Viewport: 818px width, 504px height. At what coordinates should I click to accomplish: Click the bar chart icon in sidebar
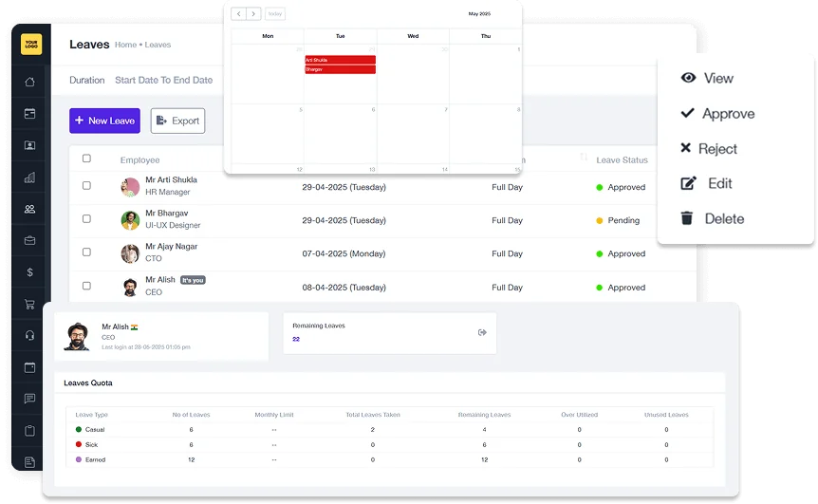click(29, 177)
